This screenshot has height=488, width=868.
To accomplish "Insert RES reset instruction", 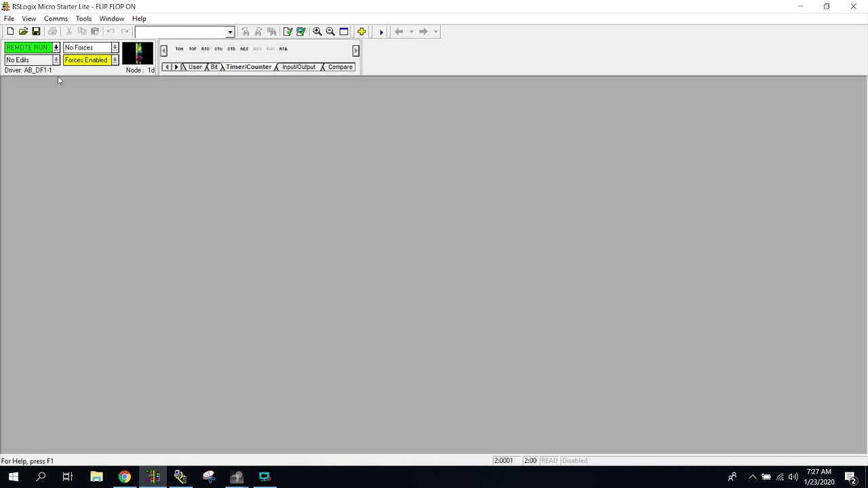I will tap(244, 49).
